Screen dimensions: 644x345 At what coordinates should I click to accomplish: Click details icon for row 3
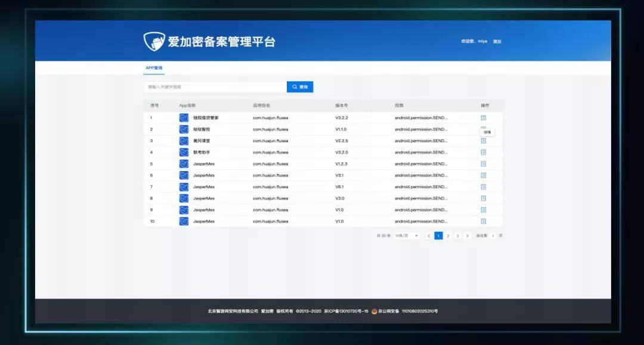[x=484, y=141]
